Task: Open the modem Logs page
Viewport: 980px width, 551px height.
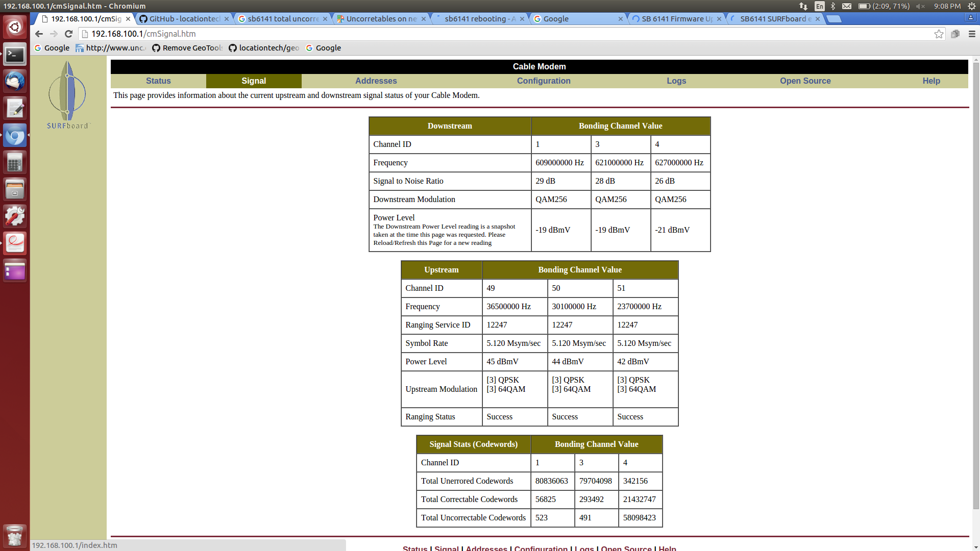Action: coord(676,81)
